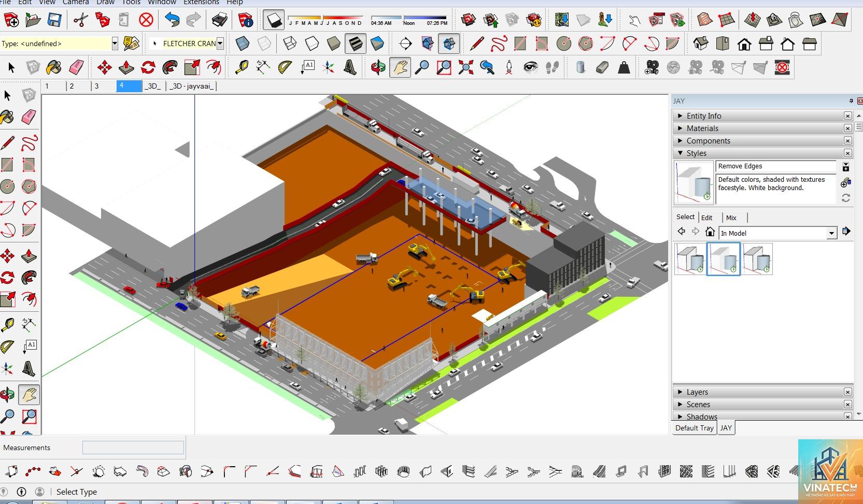The width and height of the screenshot is (863, 504).
Task: Toggle Display Section Cuts button
Action: (449, 44)
